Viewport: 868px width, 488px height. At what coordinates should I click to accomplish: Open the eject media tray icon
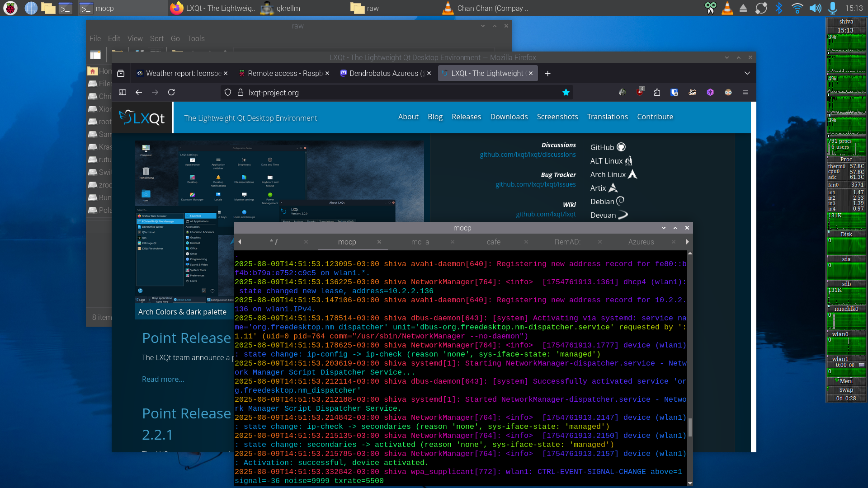pos(743,8)
